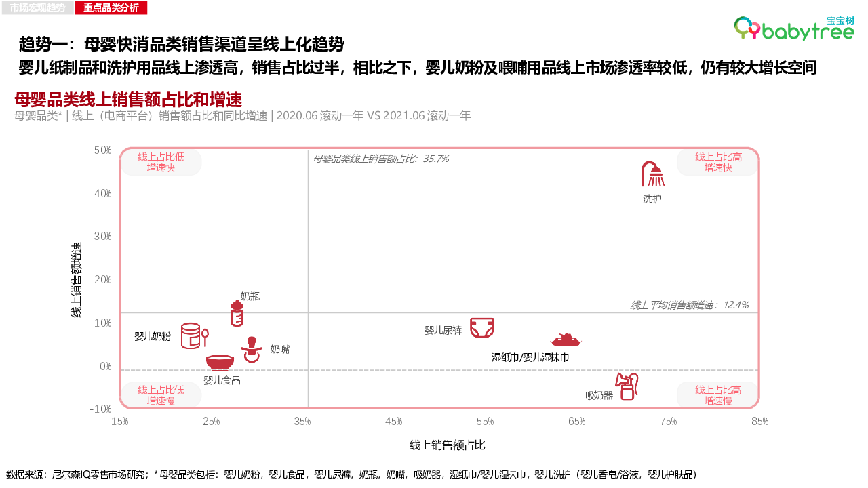Click the bottom-right 线上占比高 增速慢 label
868x488 pixels.
(717, 395)
